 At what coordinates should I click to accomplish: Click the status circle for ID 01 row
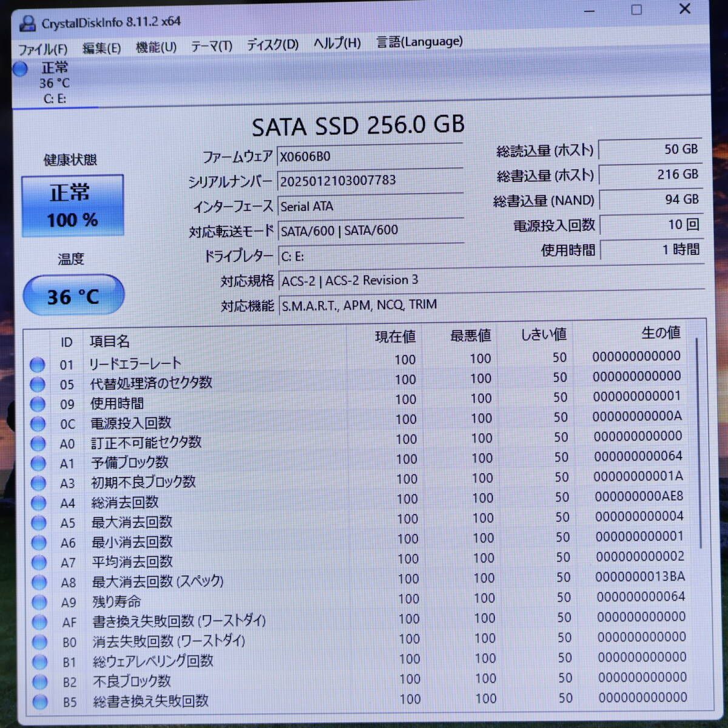point(38,365)
